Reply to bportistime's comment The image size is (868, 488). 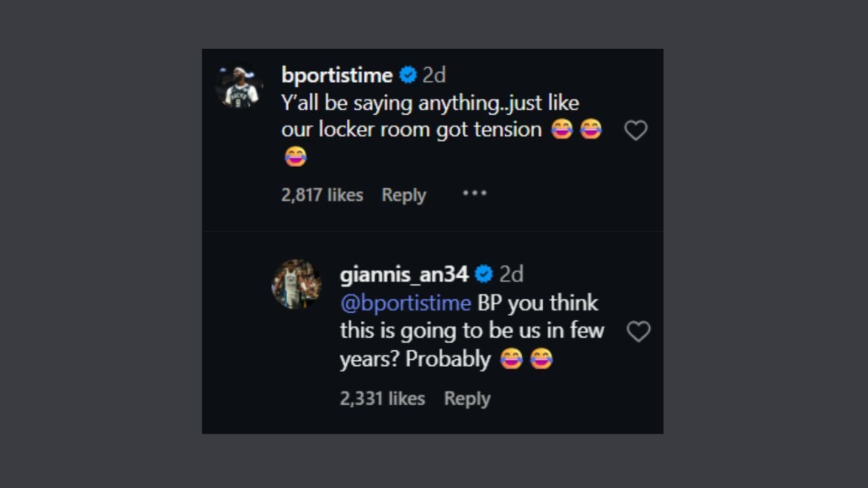pos(403,195)
